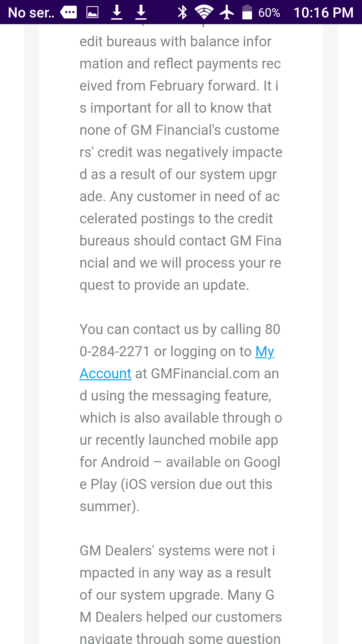Tap the 10:16 PM clock
362x644 pixels.
coord(323,13)
